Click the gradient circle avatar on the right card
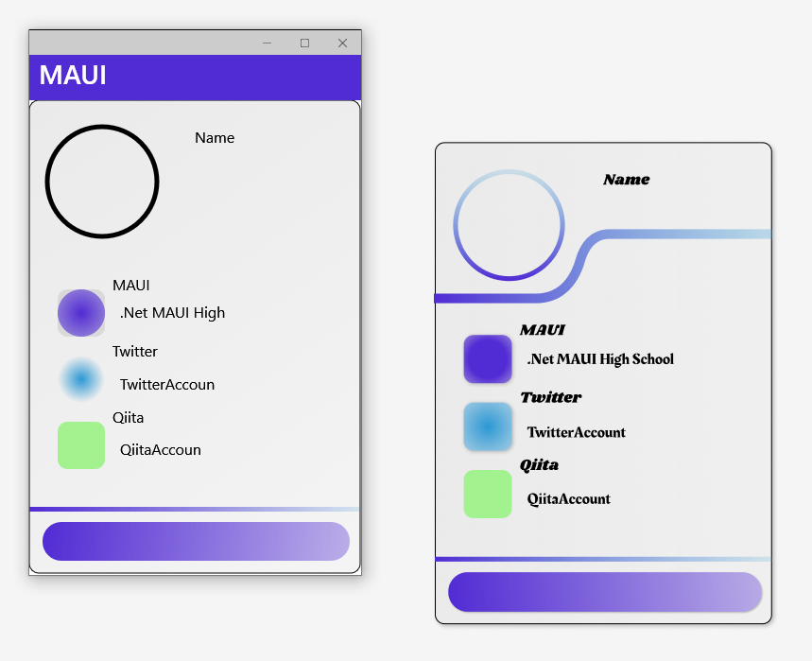Viewport: 812px width, 661px height. (x=509, y=225)
